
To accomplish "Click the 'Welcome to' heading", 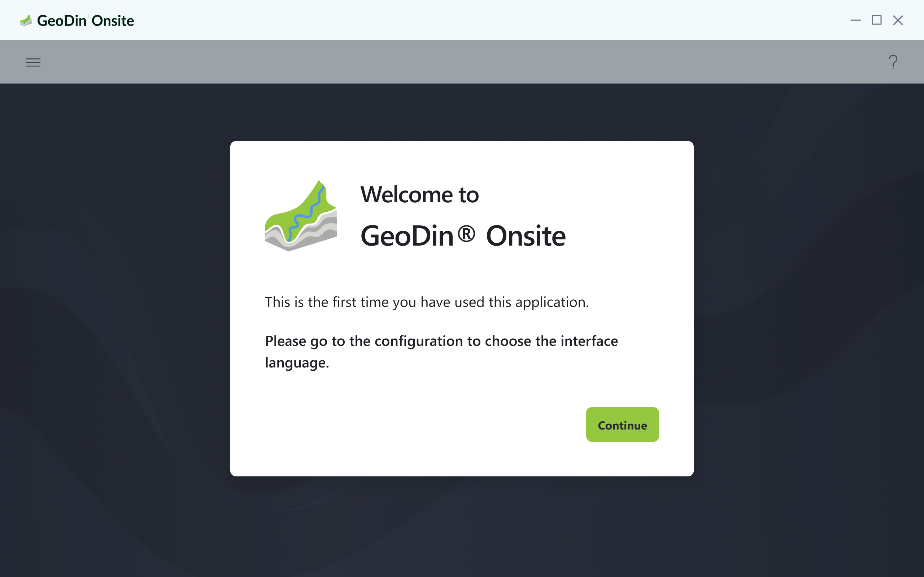I will click(x=419, y=195).
